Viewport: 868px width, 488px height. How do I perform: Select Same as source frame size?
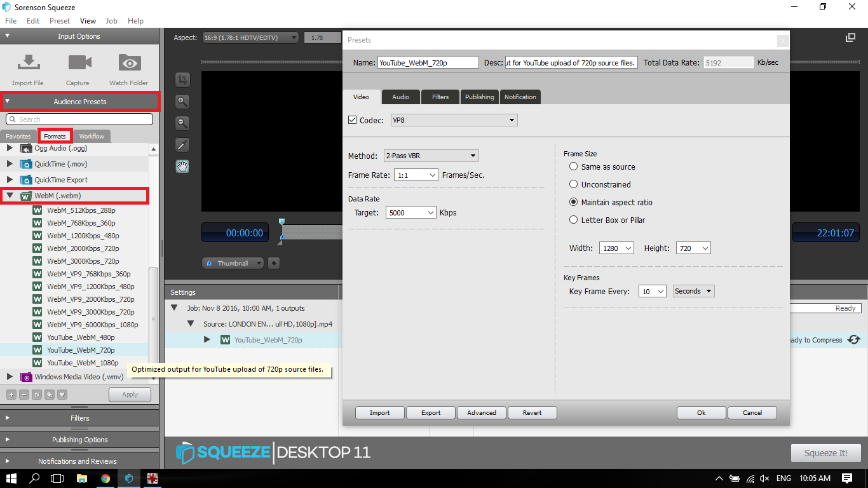pos(574,166)
